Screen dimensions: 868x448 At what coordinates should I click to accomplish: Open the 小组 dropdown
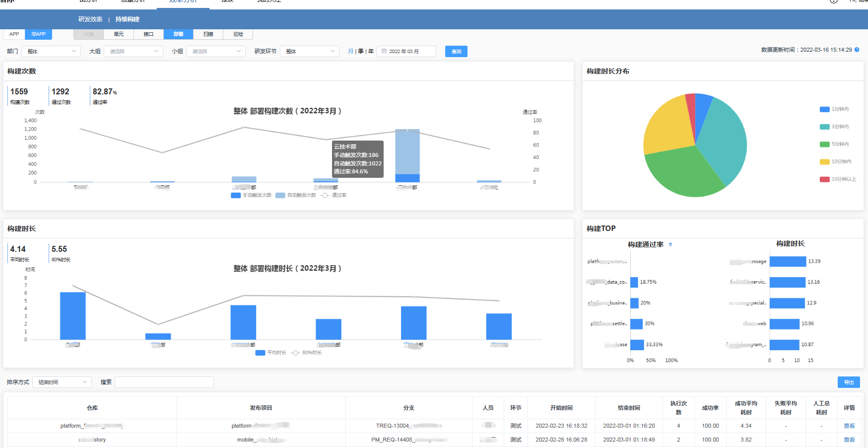coord(216,51)
